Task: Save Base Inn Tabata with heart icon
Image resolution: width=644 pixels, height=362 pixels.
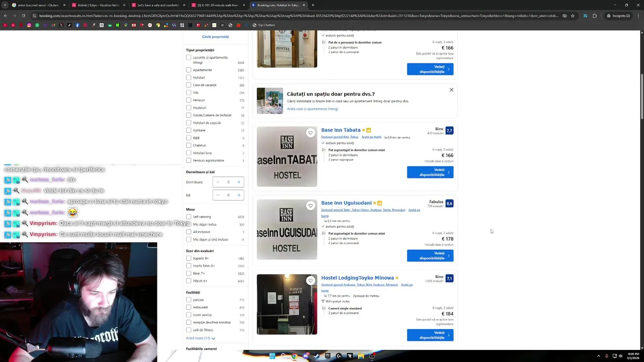Action: [310, 133]
